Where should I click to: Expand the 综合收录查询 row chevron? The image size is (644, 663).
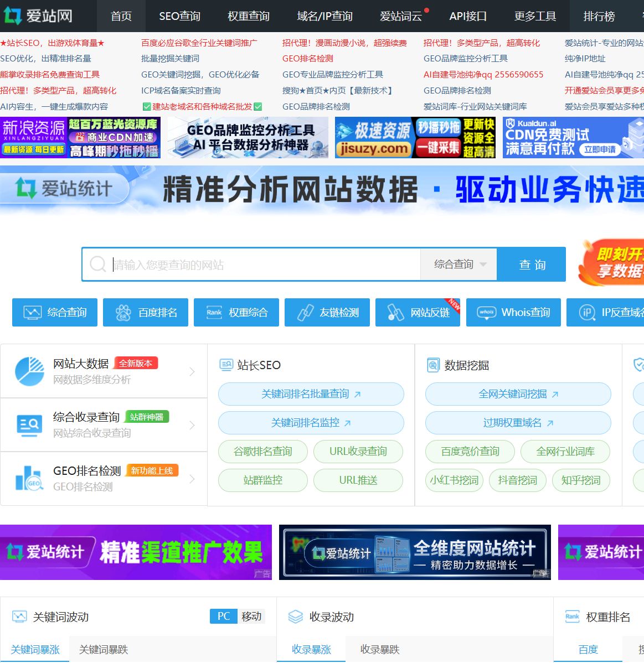click(192, 426)
